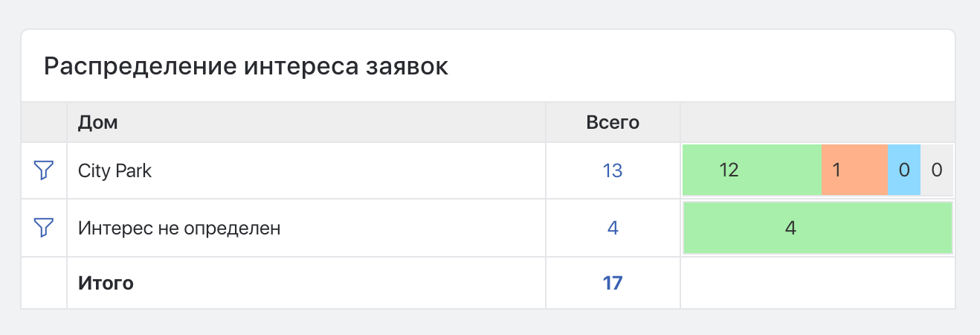Image resolution: width=980 pixels, height=335 pixels.
Task: Click the empty header cell above the bars
Action: [817, 123]
